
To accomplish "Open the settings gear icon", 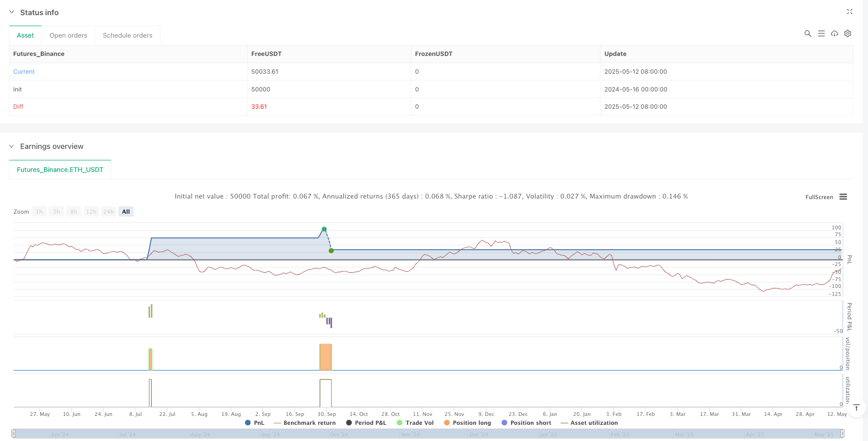I will [848, 33].
